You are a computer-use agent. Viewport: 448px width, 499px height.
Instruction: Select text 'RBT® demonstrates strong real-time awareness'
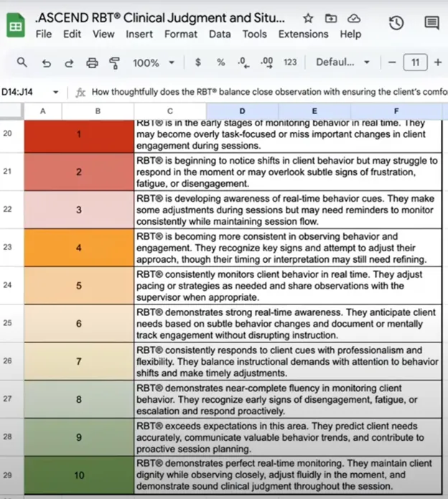[x=240, y=312]
